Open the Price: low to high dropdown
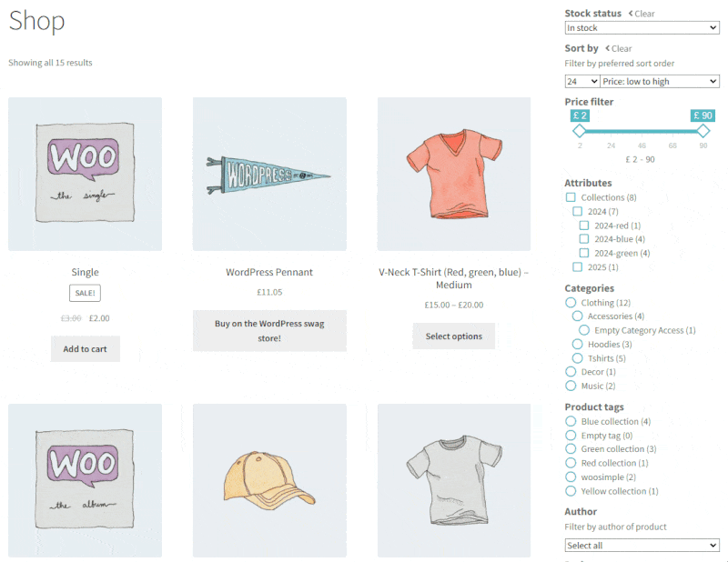The height and width of the screenshot is (562, 728). (x=660, y=82)
